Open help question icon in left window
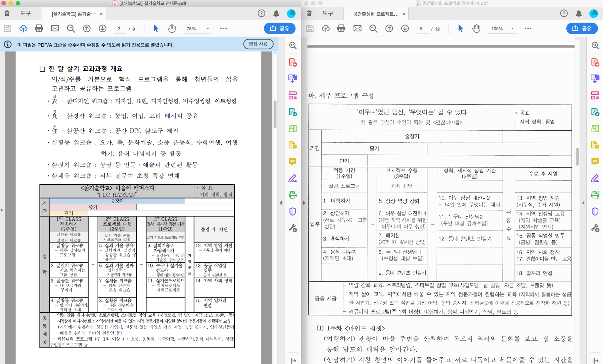Viewport: 603px width, 364px height. pyautogui.click(x=261, y=14)
